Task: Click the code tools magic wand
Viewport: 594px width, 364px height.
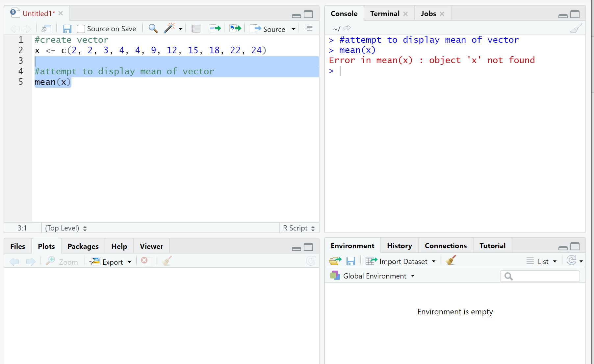Action: coord(169,28)
